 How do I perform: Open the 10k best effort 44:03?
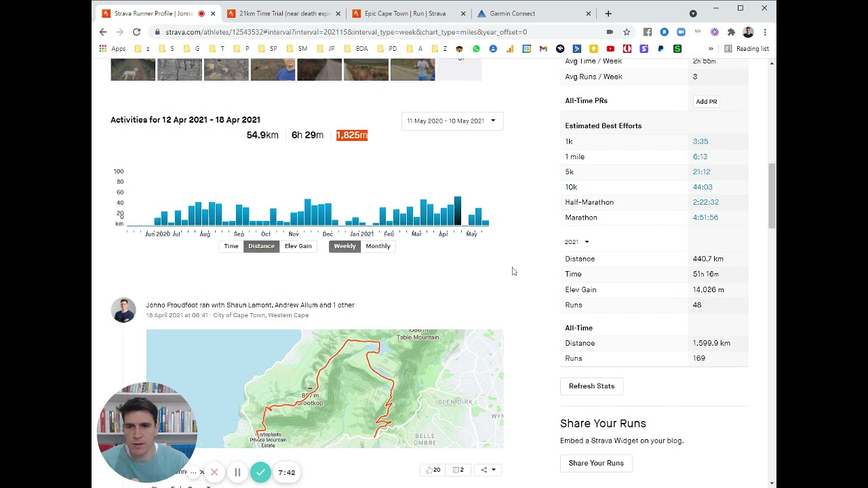coord(703,187)
